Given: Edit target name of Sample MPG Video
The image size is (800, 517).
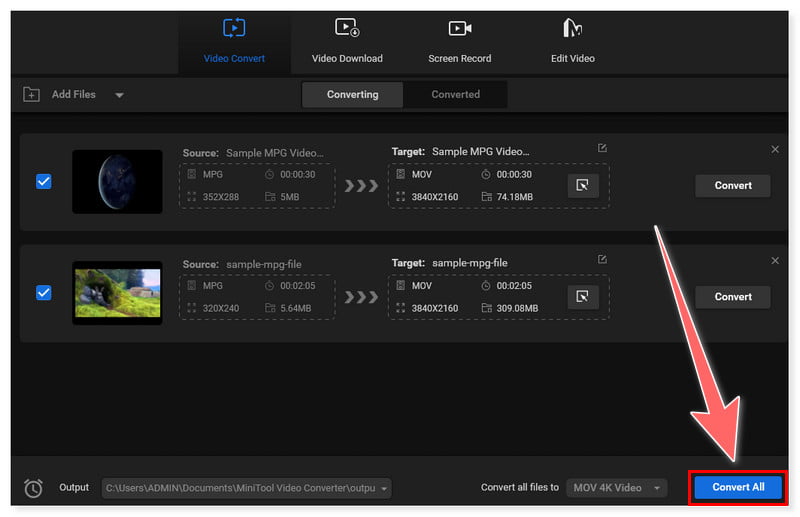Looking at the screenshot, I should [x=602, y=148].
